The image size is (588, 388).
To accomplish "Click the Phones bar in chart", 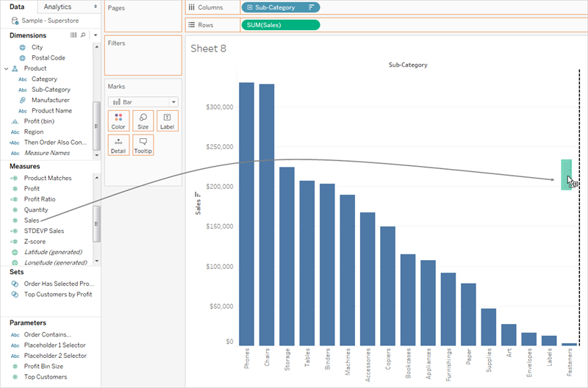I will click(247, 214).
